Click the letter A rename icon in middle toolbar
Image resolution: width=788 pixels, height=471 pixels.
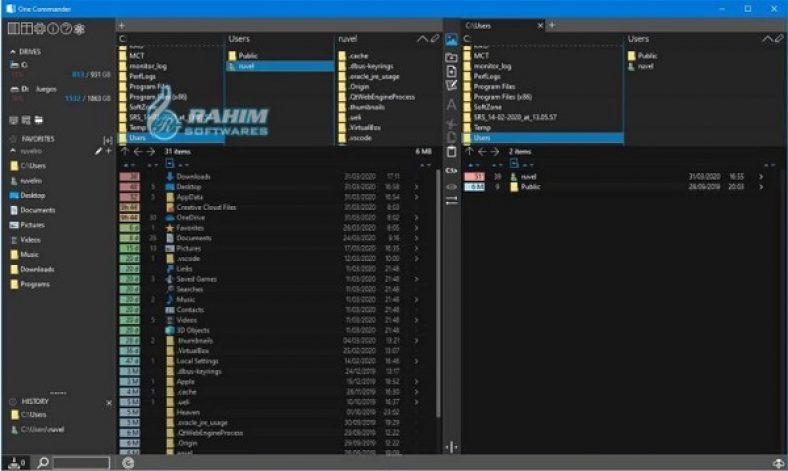tap(451, 105)
